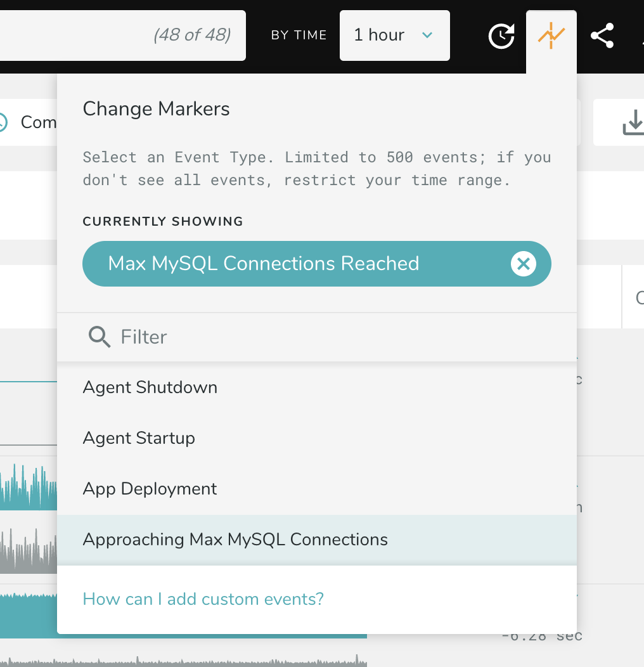Click the clock history icon in top bar
Image resolution: width=644 pixels, height=667 pixels.
point(501,36)
